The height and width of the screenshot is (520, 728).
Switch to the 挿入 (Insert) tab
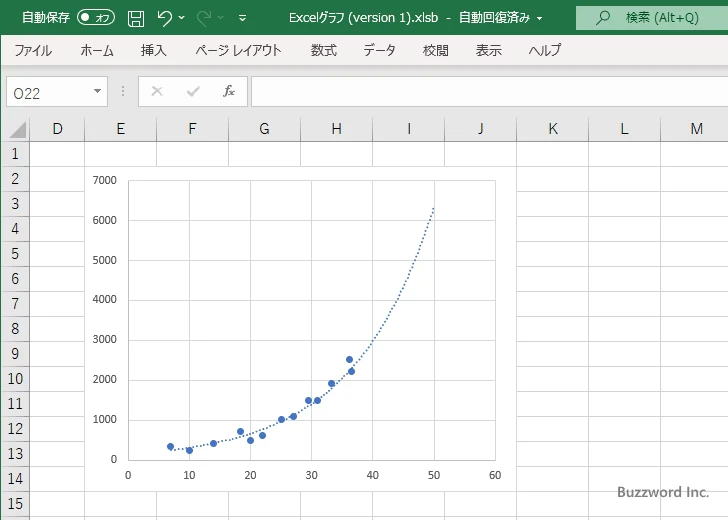pyautogui.click(x=154, y=50)
